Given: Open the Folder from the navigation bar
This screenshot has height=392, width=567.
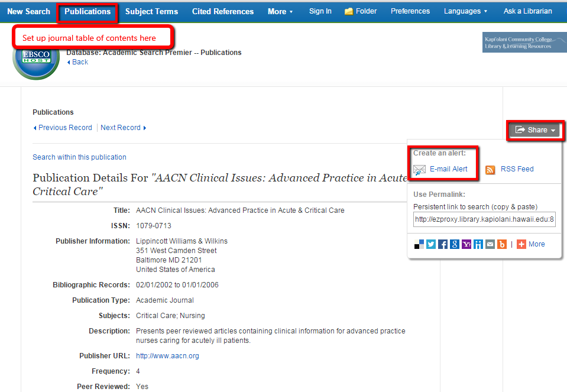Looking at the screenshot, I should point(361,11).
